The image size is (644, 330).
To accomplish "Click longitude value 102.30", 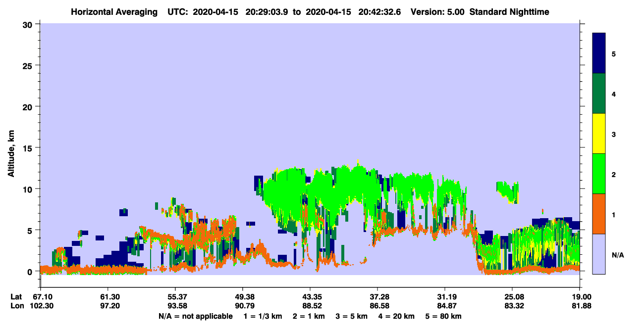I will pos(41,306).
